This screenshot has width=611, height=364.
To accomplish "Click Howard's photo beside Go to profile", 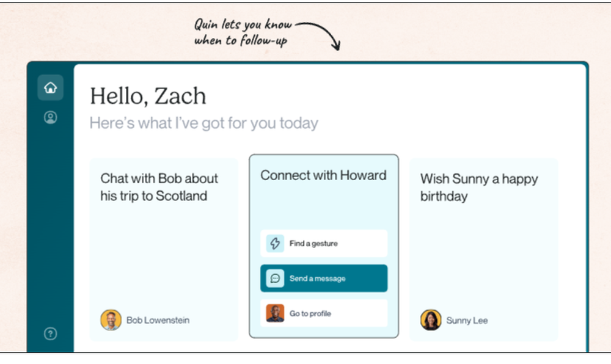I will pyautogui.click(x=275, y=313).
